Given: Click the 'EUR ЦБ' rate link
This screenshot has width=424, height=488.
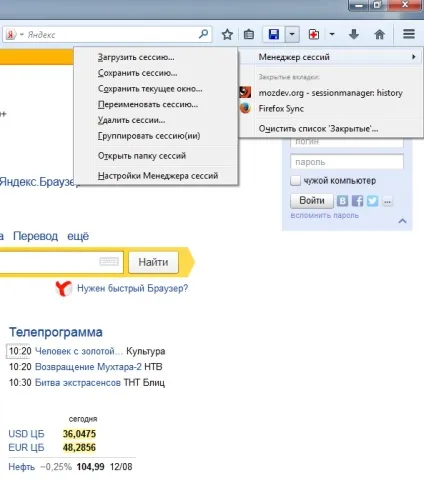Looking at the screenshot, I should pyautogui.click(x=26, y=447).
